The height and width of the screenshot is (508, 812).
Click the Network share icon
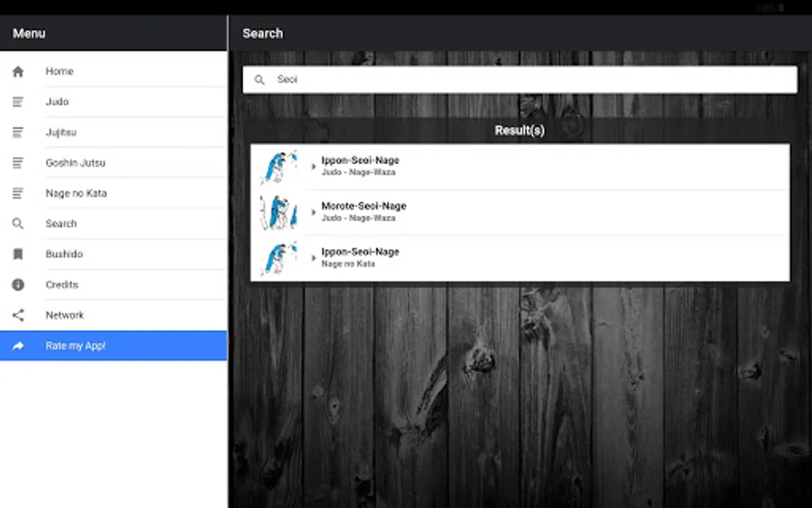click(x=18, y=315)
